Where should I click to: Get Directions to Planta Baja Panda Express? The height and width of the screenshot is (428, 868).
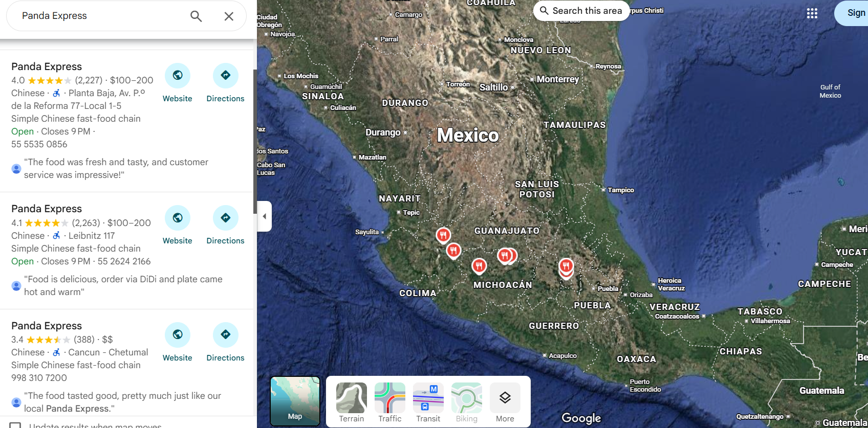pos(225,83)
